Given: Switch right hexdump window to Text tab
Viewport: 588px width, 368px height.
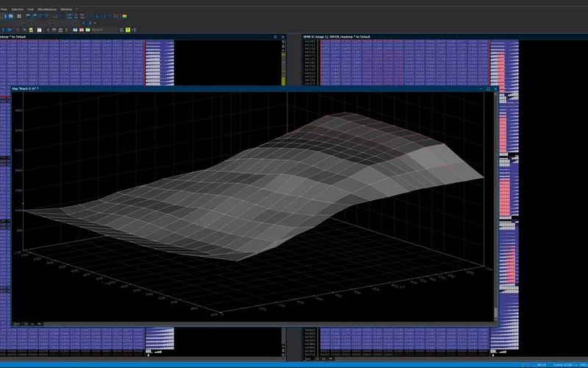Looking at the screenshot, I should 308,358.
